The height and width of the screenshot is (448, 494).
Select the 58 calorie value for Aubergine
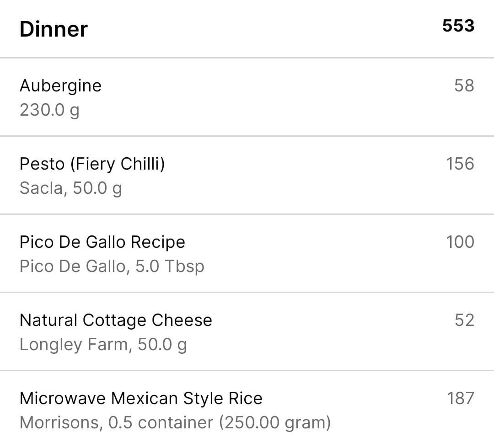[x=464, y=85]
